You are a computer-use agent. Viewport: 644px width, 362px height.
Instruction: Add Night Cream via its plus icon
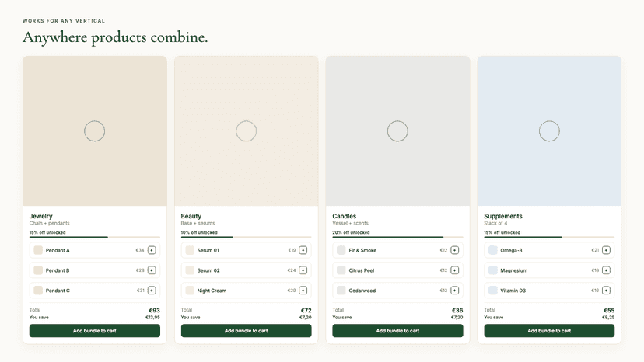[x=303, y=291]
